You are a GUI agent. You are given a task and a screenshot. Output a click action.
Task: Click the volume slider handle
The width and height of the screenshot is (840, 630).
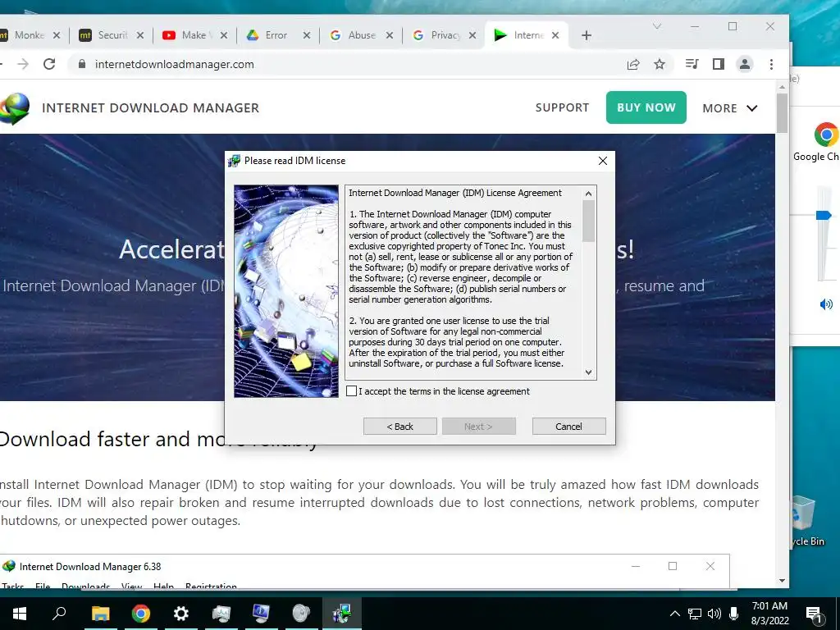[824, 216]
